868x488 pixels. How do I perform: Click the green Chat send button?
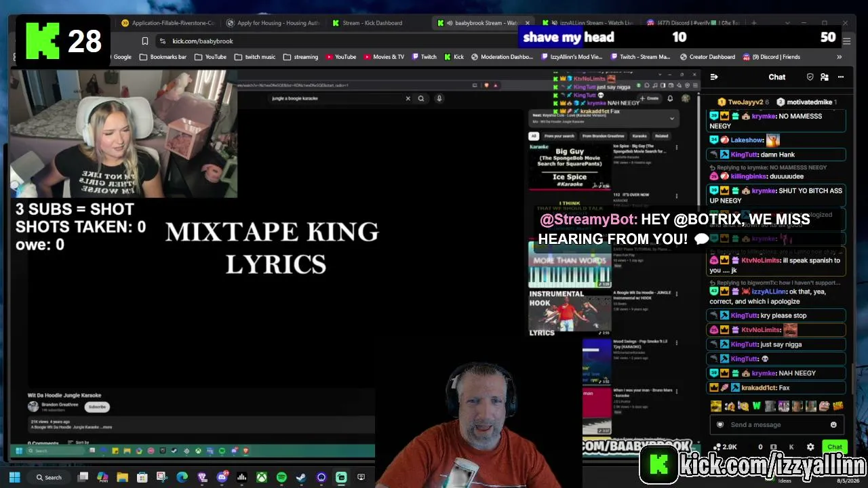tap(835, 447)
